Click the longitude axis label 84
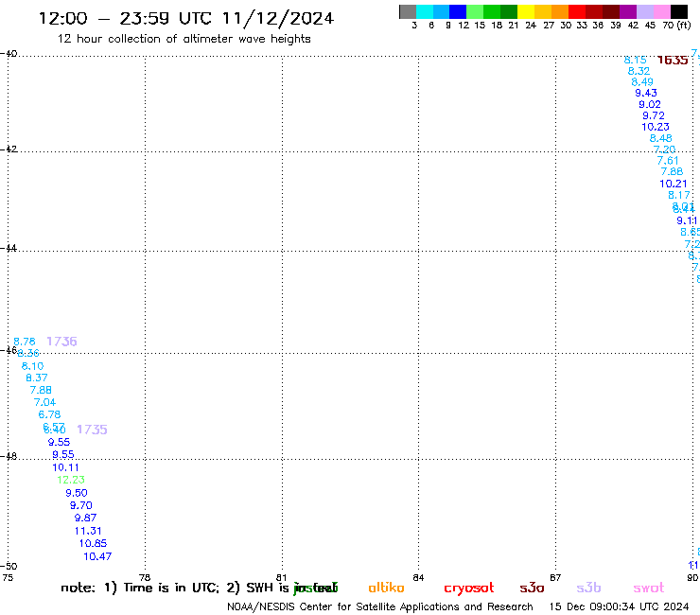This screenshot has width=700, height=615. [x=418, y=577]
